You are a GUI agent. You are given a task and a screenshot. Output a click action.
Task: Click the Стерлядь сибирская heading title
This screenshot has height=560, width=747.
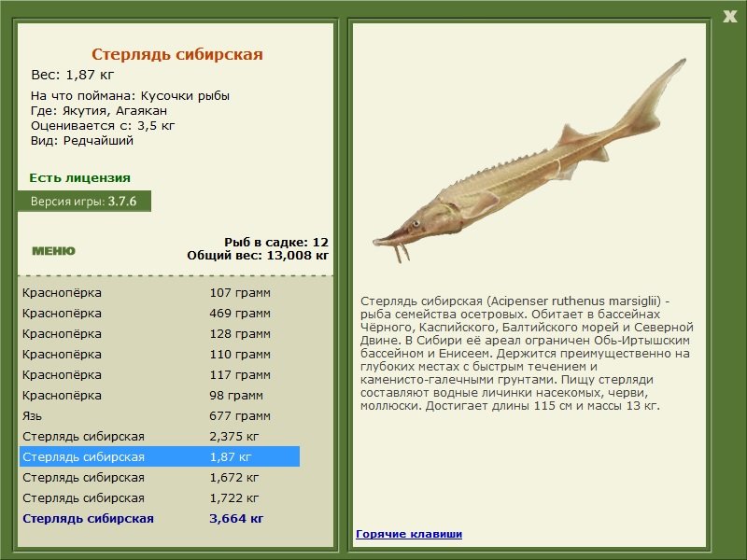pyautogui.click(x=176, y=55)
